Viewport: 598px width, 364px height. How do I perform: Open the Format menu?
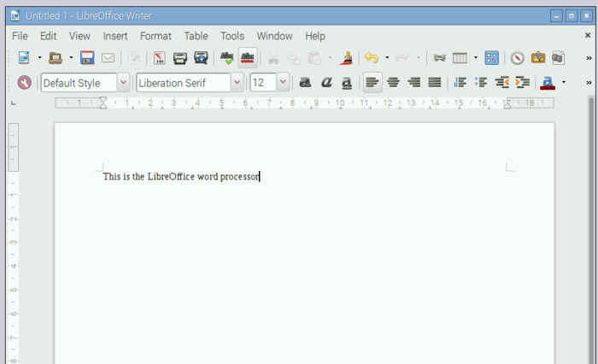click(155, 36)
